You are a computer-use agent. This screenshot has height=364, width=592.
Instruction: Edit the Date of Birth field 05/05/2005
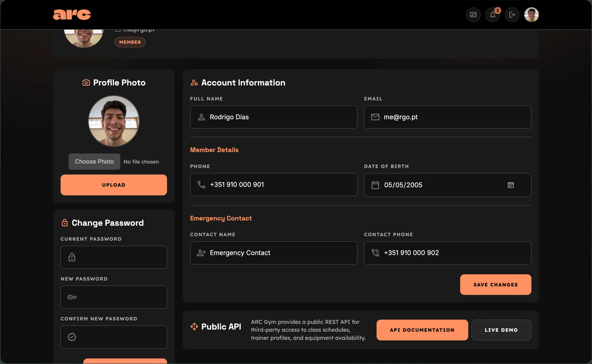tap(448, 185)
